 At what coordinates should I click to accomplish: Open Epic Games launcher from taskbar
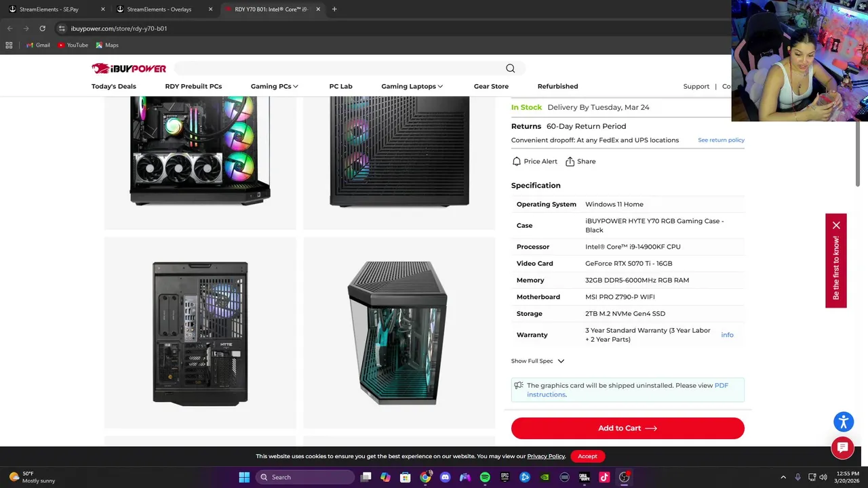[505, 477]
